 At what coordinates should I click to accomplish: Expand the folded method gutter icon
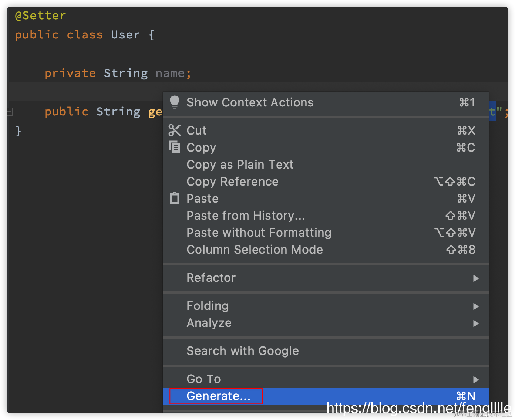point(10,111)
